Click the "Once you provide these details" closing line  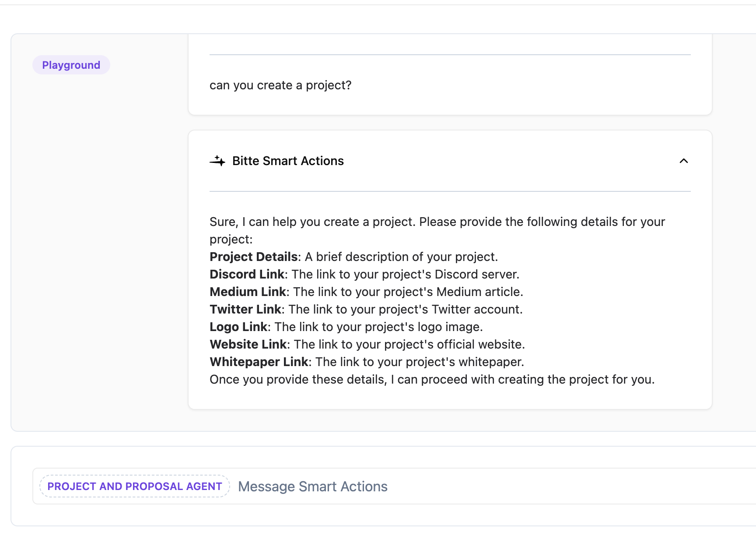pyautogui.click(x=432, y=380)
